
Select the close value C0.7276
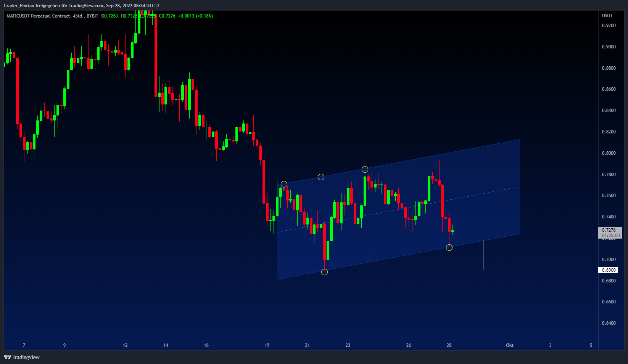coord(167,16)
